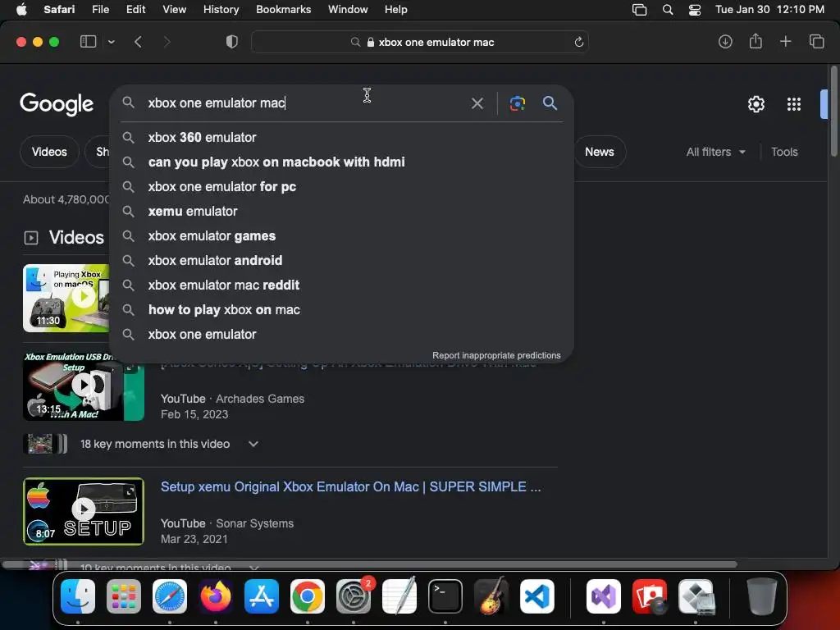Open App Store from the Dock
The width and height of the screenshot is (840, 630).
click(x=262, y=596)
